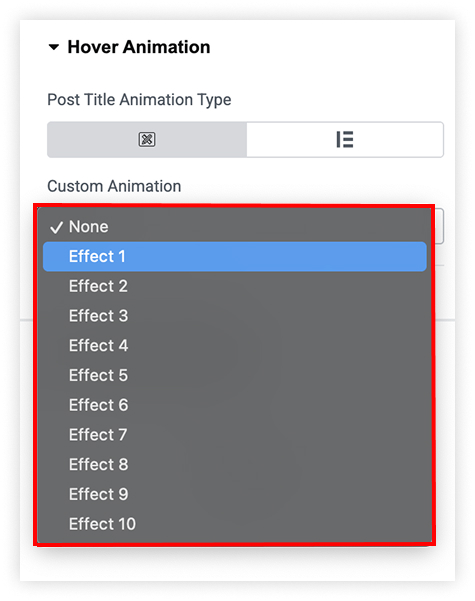Click the Custom Animation select box edge

pos(439,226)
